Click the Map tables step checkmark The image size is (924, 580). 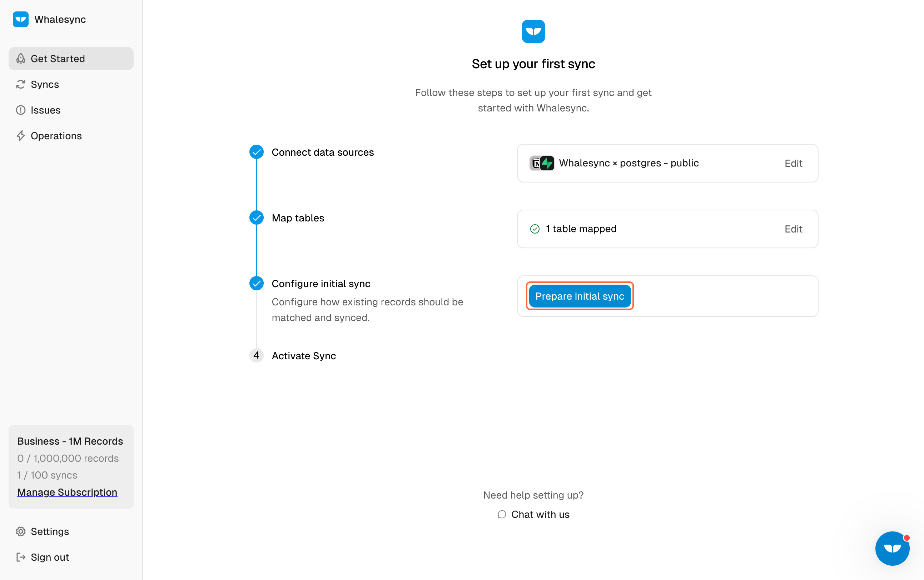pyautogui.click(x=256, y=217)
